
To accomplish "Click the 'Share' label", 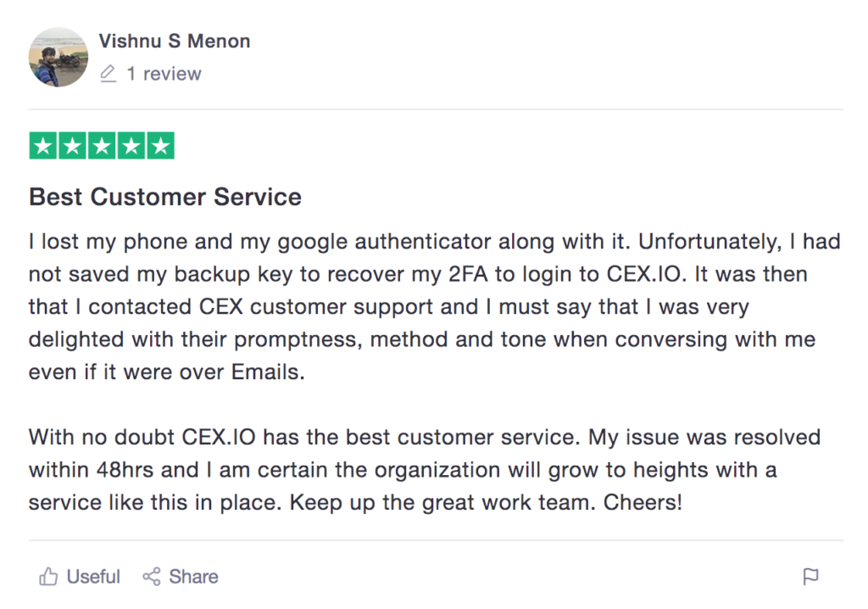I will click(194, 577).
